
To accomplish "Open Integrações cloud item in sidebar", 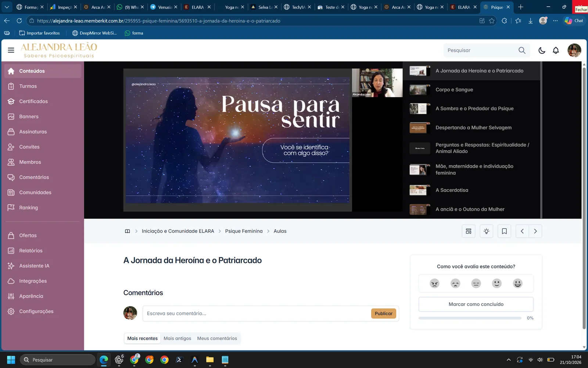I will [43, 281].
